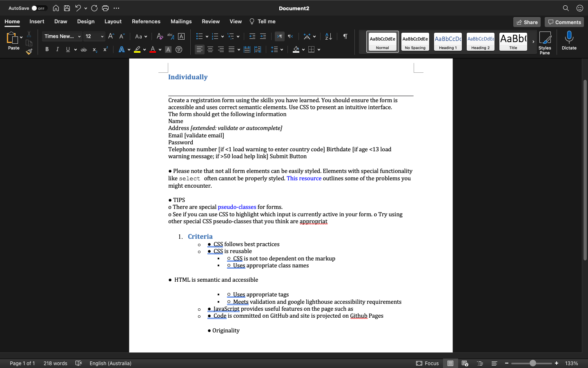Click the 218 words count
The height and width of the screenshot is (368, 588).
[56, 363]
